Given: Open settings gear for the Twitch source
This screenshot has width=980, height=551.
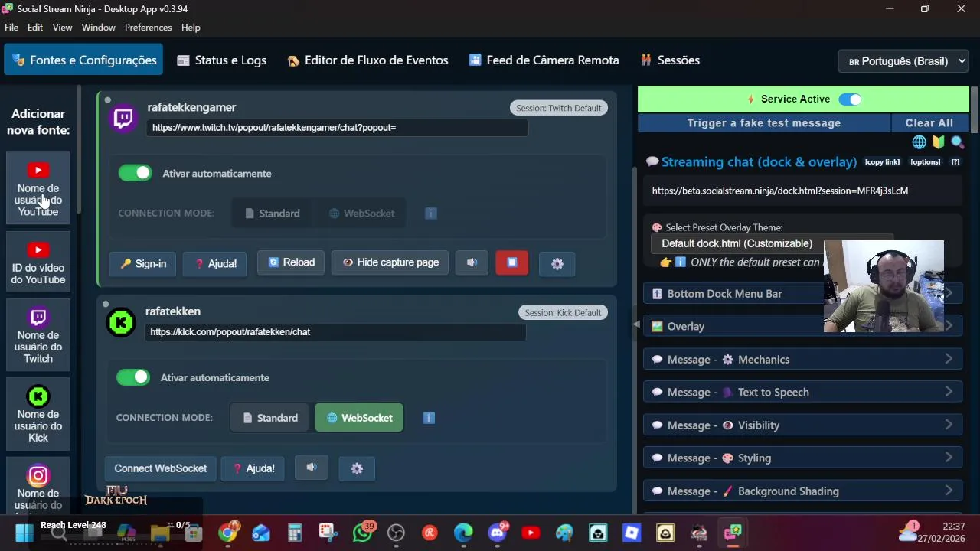Looking at the screenshot, I should point(557,263).
